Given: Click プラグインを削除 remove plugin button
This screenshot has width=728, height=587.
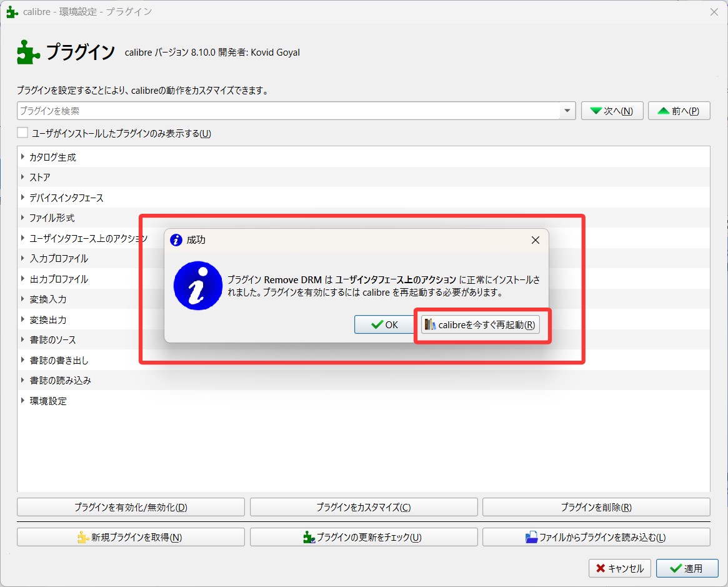Looking at the screenshot, I should click(x=596, y=507).
